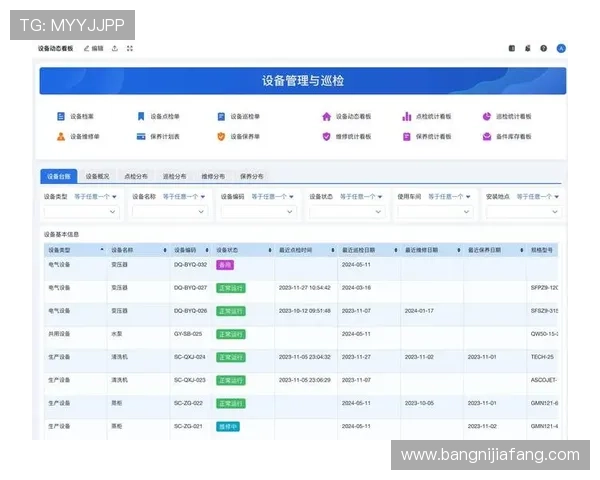Click green 正常运行 badge in DQ-BYQ-027 row
Screen dimensions: 600x480
(231, 288)
